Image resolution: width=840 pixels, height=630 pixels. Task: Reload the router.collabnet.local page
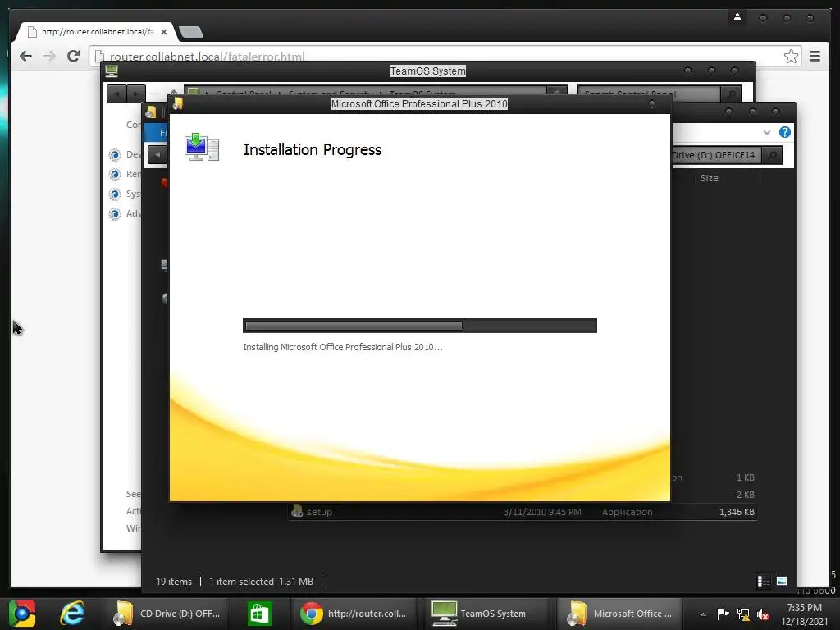pos(73,57)
